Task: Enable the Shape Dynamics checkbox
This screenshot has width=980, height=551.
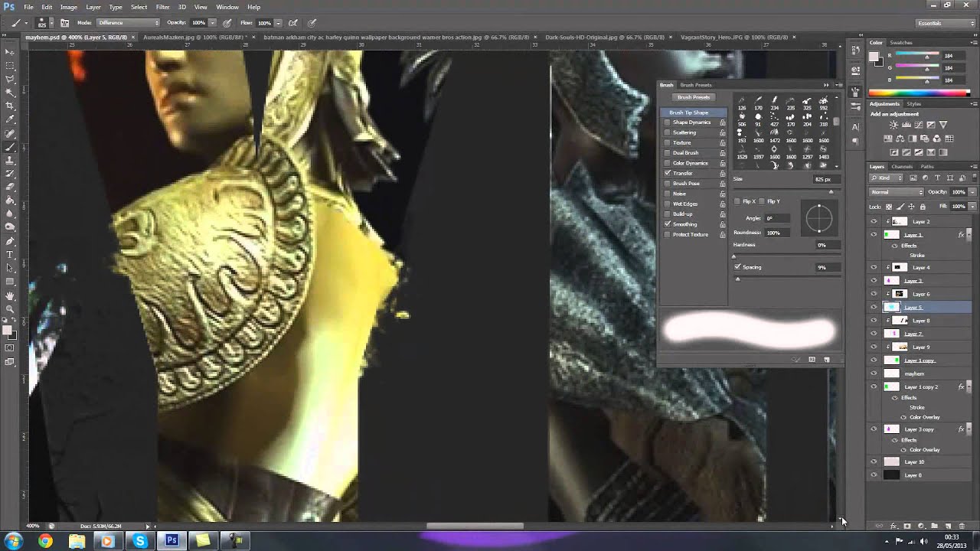Action: click(668, 122)
